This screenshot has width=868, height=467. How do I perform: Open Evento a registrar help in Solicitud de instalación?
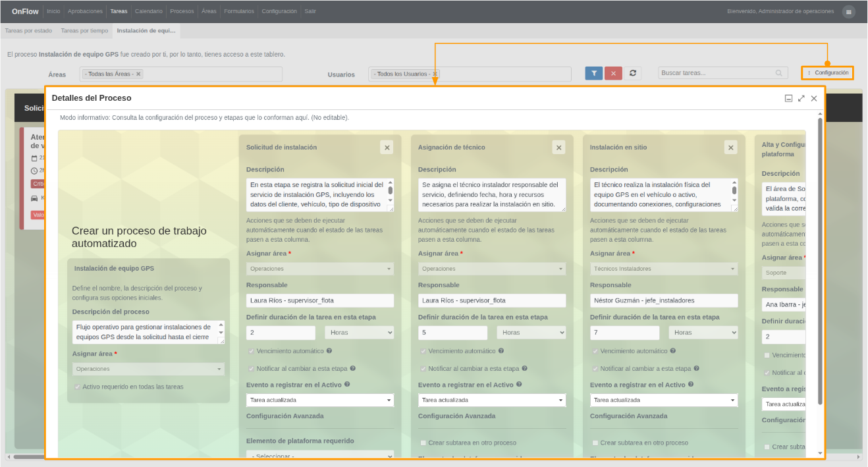[347, 384]
